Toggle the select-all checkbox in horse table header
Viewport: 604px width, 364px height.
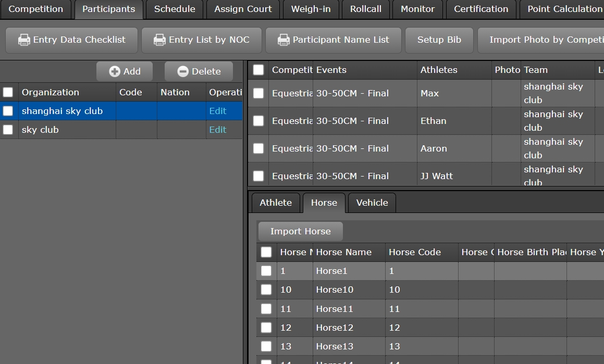pyautogui.click(x=266, y=252)
